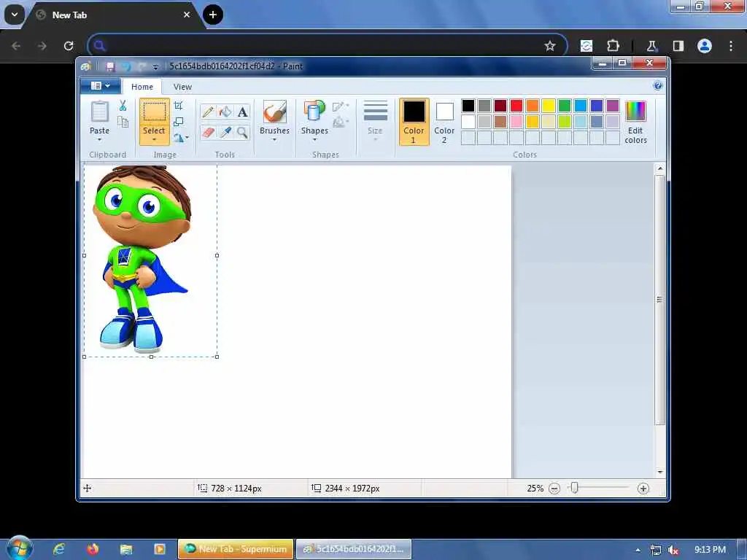Pick the purple color swatch
This screenshot has width=747, height=560.
pyautogui.click(x=613, y=106)
